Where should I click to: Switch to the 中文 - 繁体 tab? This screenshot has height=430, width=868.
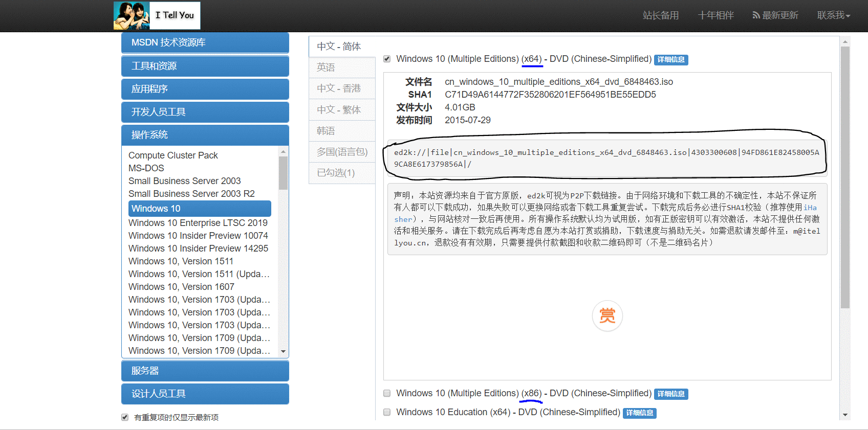[x=342, y=110]
